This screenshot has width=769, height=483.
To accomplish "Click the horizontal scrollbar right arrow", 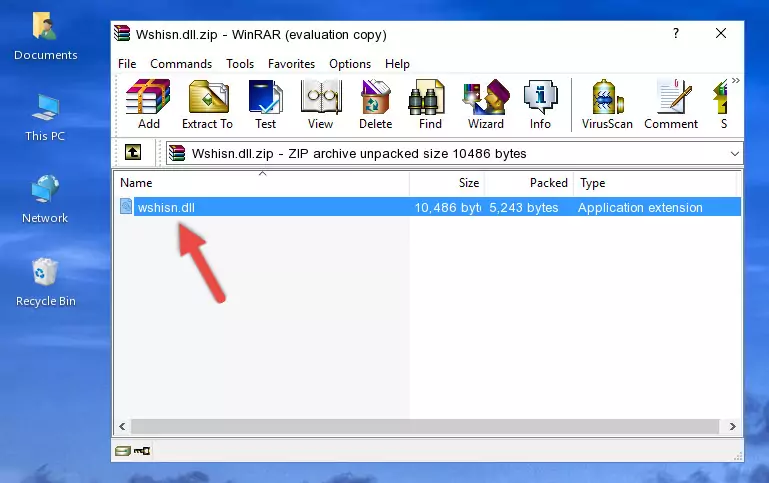I will 732,427.
